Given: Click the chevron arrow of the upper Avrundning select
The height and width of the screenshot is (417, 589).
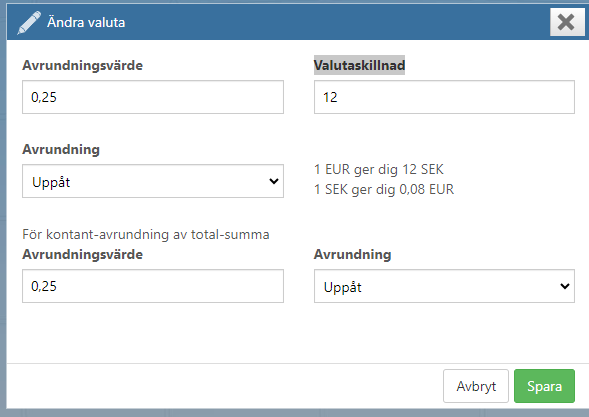Looking at the screenshot, I should pos(274,181).
